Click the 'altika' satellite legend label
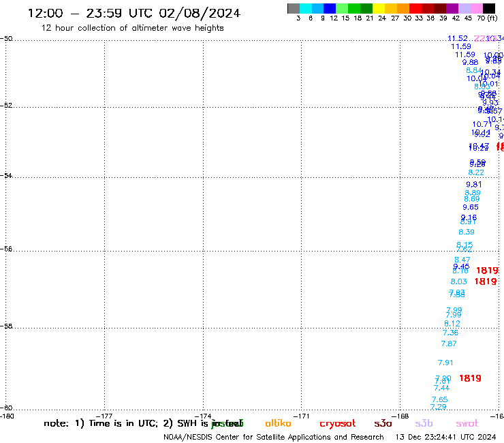Viewport: 504px width, 443px height. pyautogui.click(x=278, y=423)
